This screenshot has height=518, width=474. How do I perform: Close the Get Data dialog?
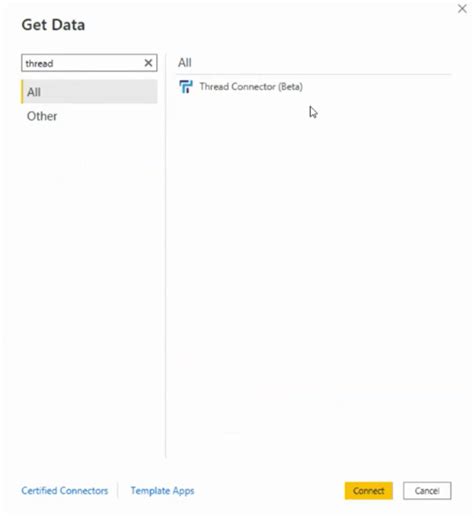pyautogui.click(x=462, y=9)
